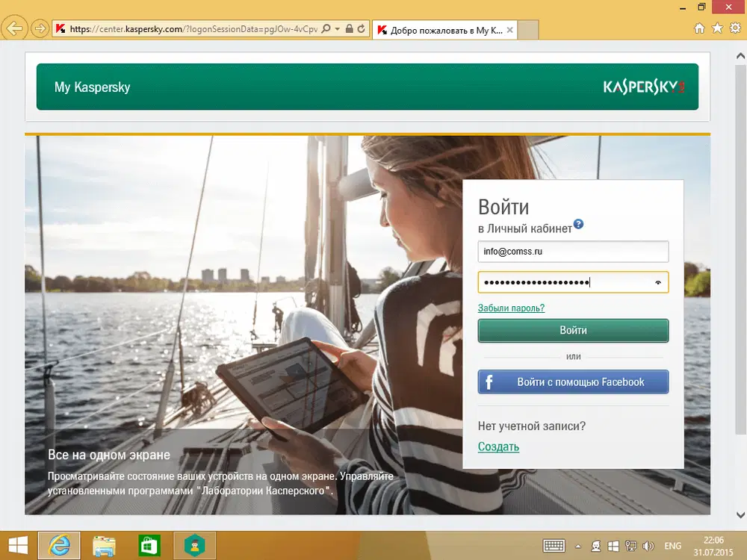
Task: Close the 'Добро пожаловать в My K...' tab
Action: (509, 30)
